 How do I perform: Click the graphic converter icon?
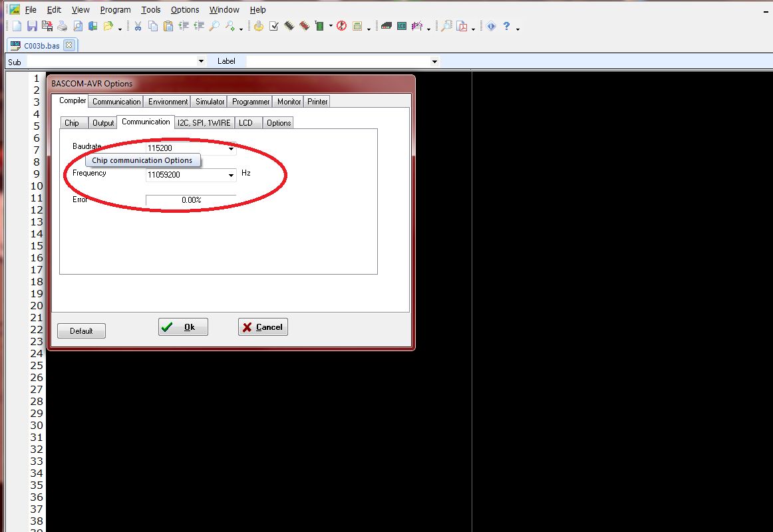tap(417, 26)
